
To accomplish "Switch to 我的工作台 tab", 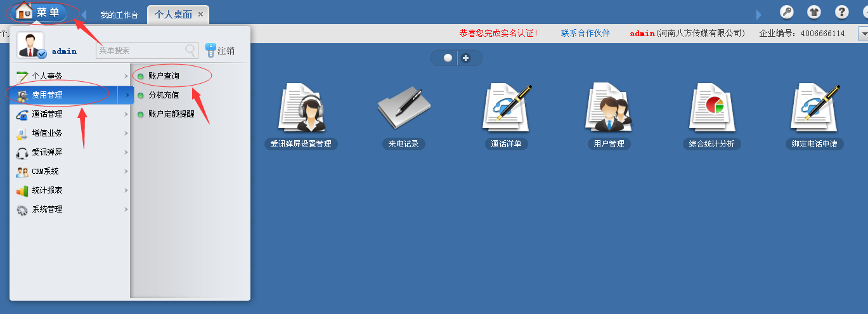I will [x=119, y=15].
